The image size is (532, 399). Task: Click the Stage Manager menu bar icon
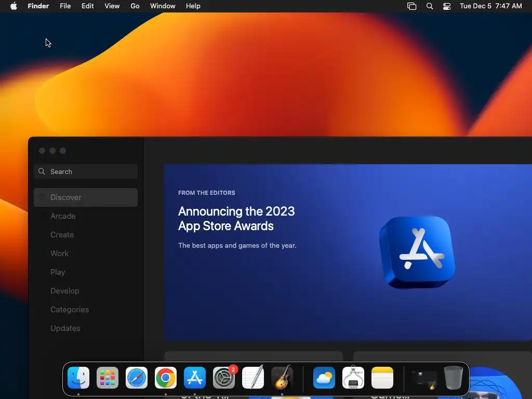click(411, 6)
